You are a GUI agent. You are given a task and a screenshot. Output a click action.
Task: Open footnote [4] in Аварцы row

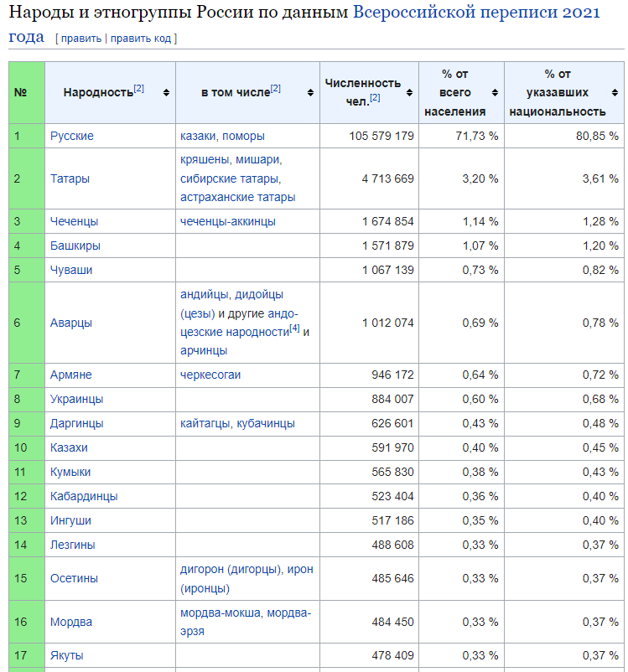click(x=294, y=328)
